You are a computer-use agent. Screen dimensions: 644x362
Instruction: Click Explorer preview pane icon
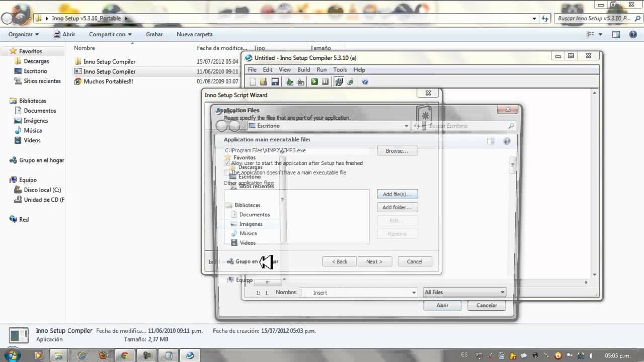[616, 34]
